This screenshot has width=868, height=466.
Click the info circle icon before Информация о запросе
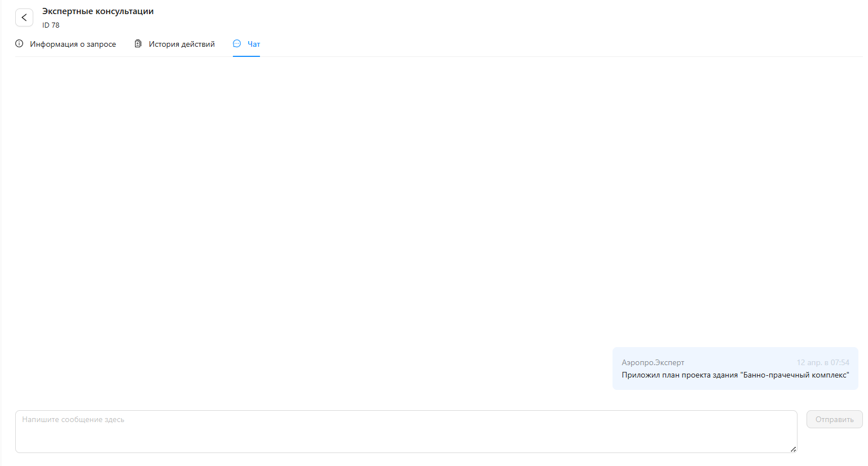tap(19, 44)
